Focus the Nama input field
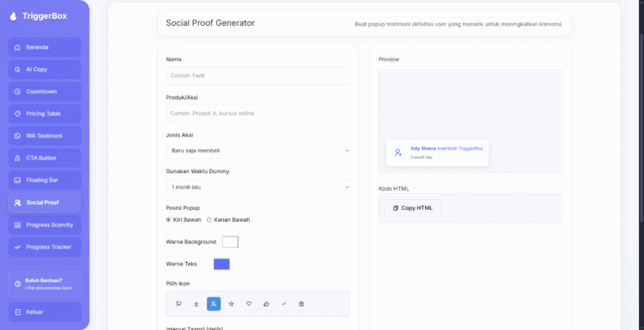 [258, 76]
